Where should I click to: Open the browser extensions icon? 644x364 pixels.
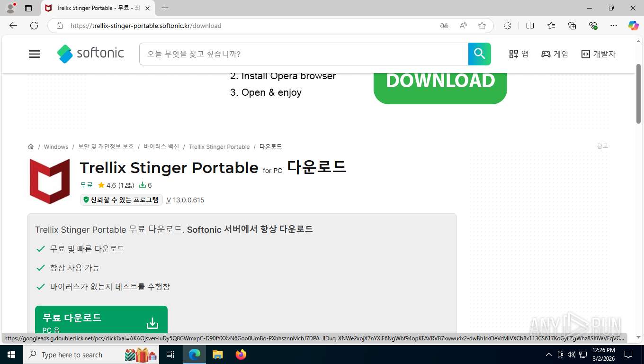[507, 26]
